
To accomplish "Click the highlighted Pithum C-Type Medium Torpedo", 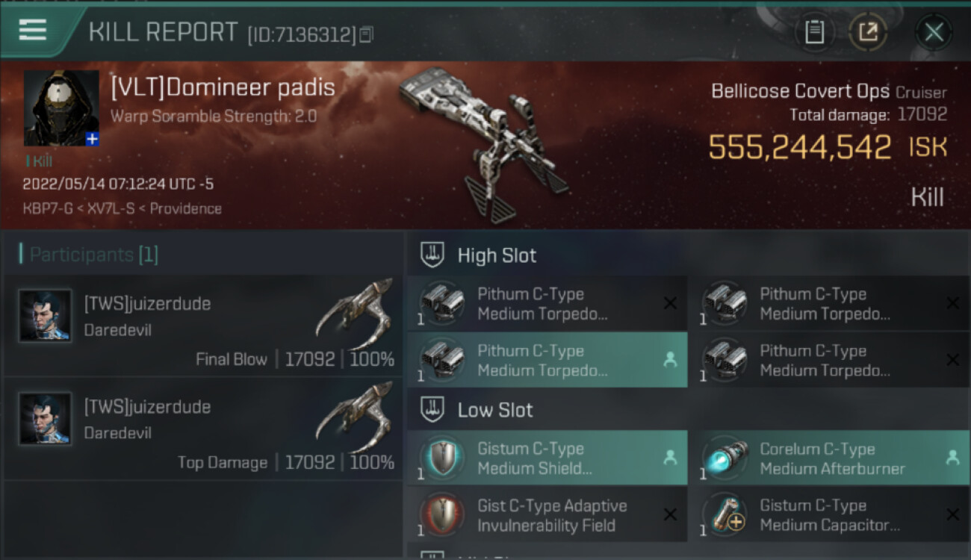I will coord(547,360).
